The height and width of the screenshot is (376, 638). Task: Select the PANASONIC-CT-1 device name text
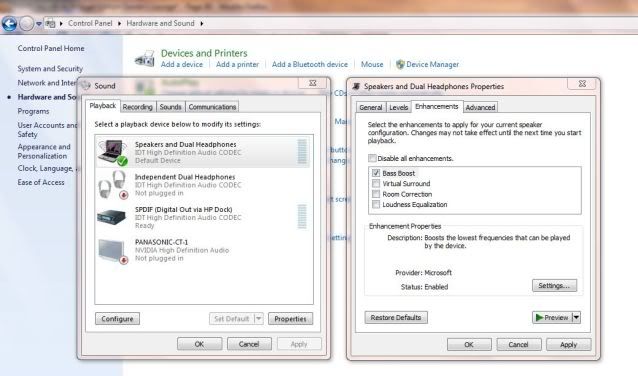coord(161,242)
